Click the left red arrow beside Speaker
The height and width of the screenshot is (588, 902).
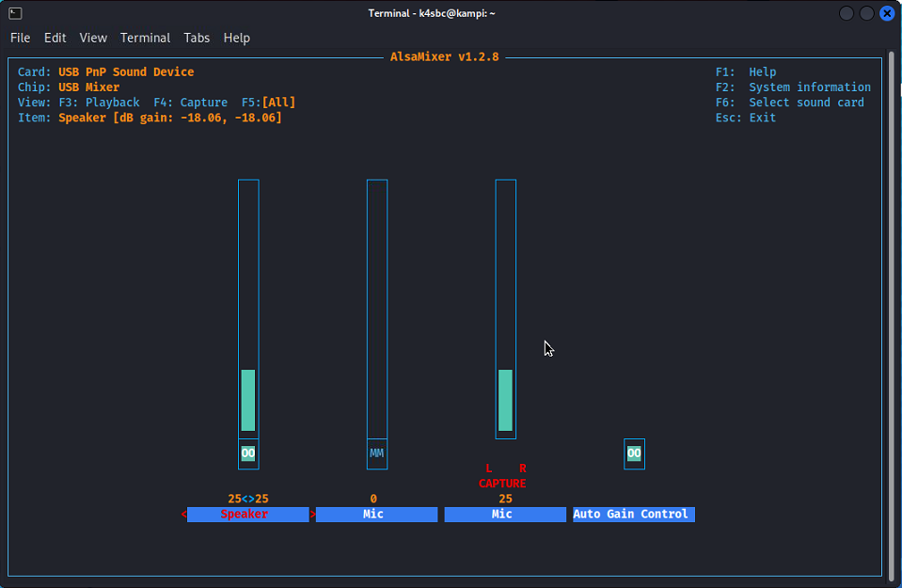[x=183, y=515]
